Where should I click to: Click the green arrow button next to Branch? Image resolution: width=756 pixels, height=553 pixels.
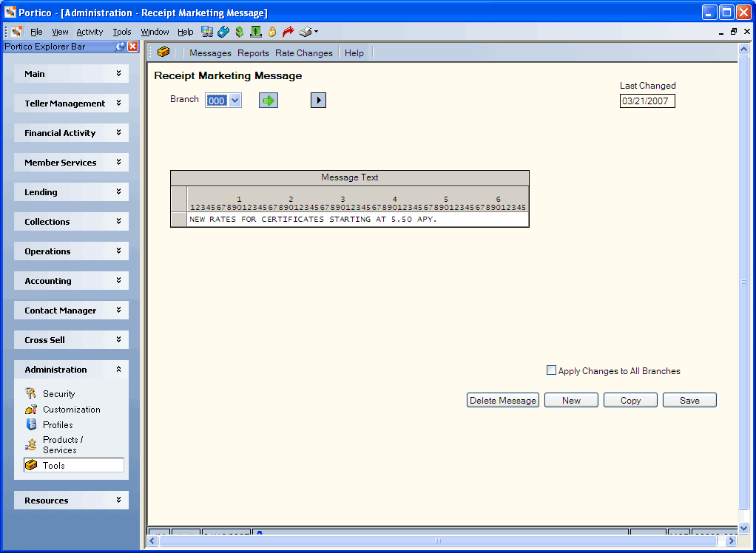269,101
